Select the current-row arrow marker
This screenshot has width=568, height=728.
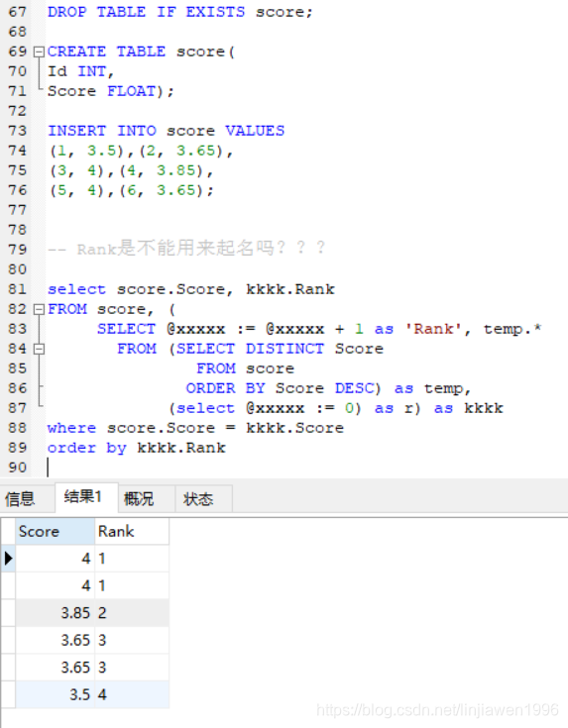pos(8,558)
